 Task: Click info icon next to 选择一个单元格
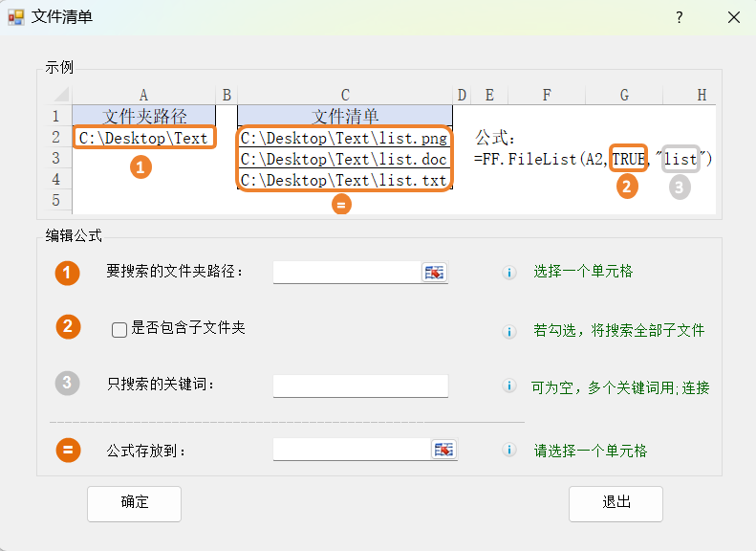pos(509,273)
